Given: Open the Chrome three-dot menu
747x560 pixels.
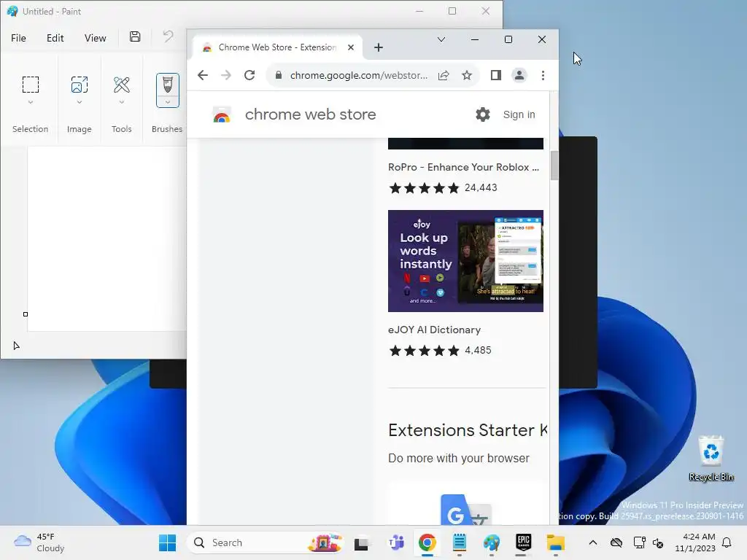Looking at the screenshot, I should pos(543,75).
